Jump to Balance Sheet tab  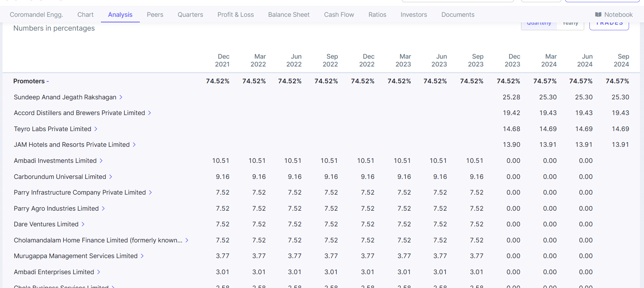(289, 15)
